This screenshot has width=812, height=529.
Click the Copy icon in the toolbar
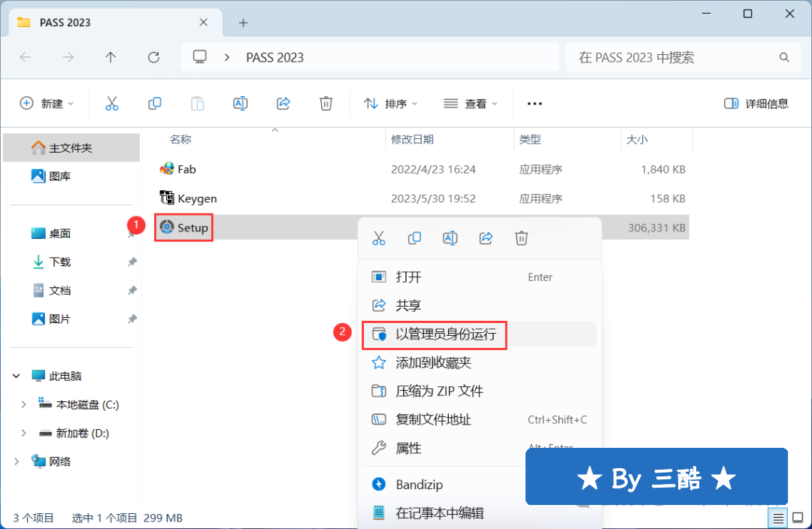point(154,104)
